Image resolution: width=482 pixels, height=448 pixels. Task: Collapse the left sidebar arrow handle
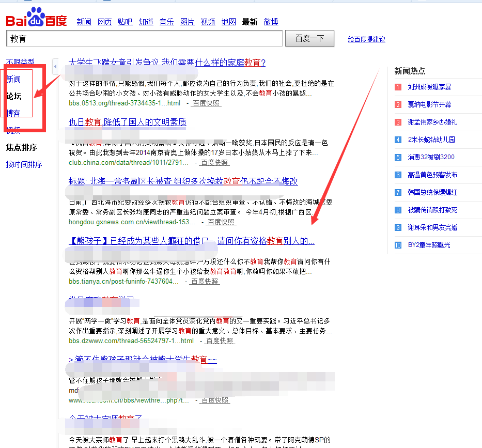click(x=55, y=67)
